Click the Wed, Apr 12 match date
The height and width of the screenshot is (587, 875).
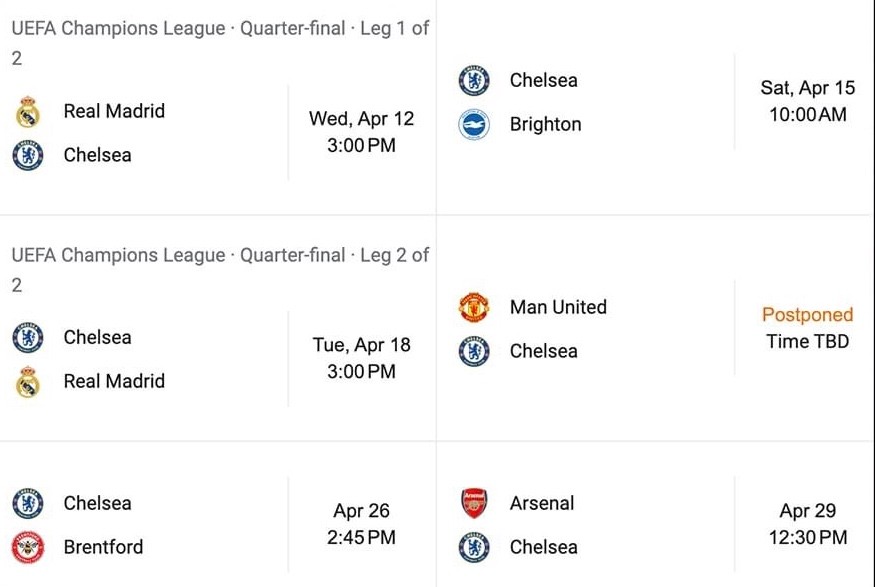[x=361, y=119]
